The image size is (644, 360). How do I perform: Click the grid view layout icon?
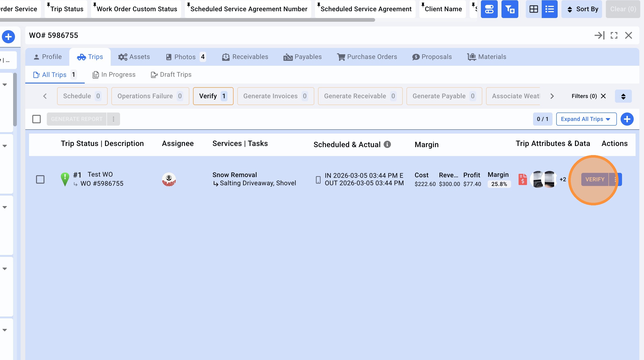tap(534, 9)
